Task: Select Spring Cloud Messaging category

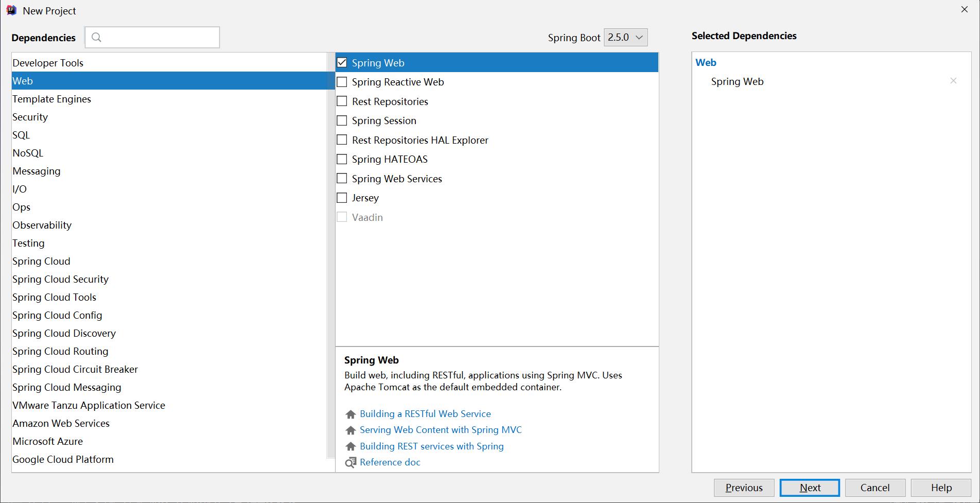Action: [x=169, y=387]
